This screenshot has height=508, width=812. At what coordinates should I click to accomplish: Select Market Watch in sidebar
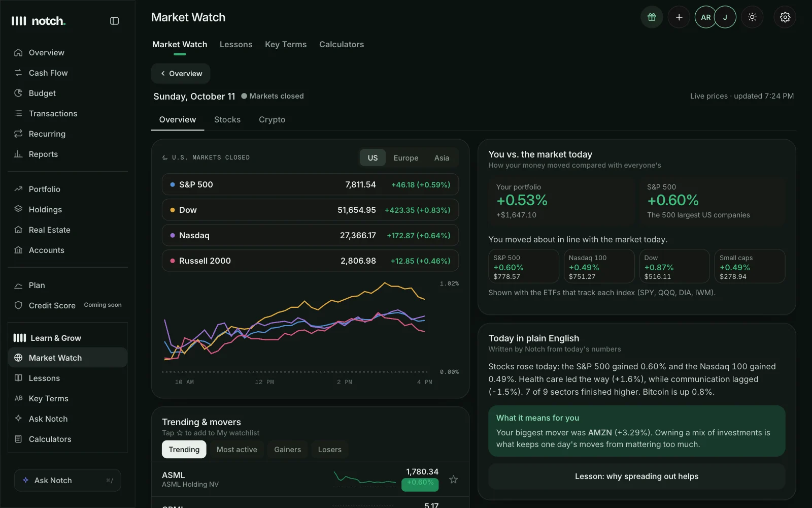pos(67,358)
